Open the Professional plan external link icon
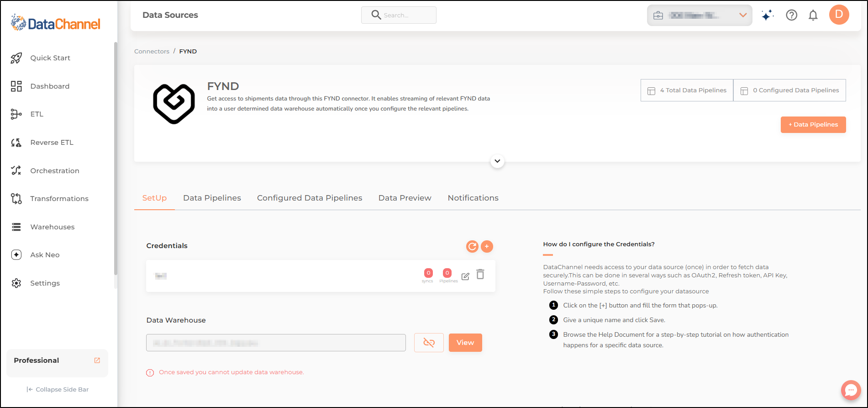 [97, 360]
